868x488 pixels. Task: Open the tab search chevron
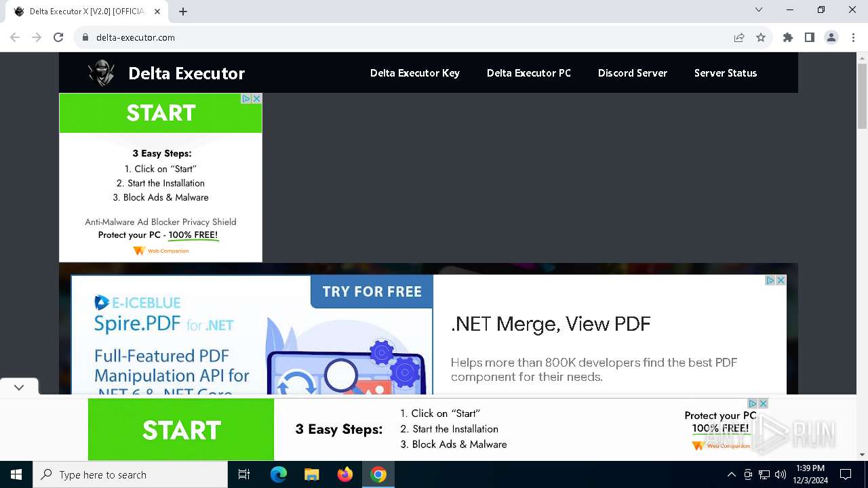[x=759, y=9]
